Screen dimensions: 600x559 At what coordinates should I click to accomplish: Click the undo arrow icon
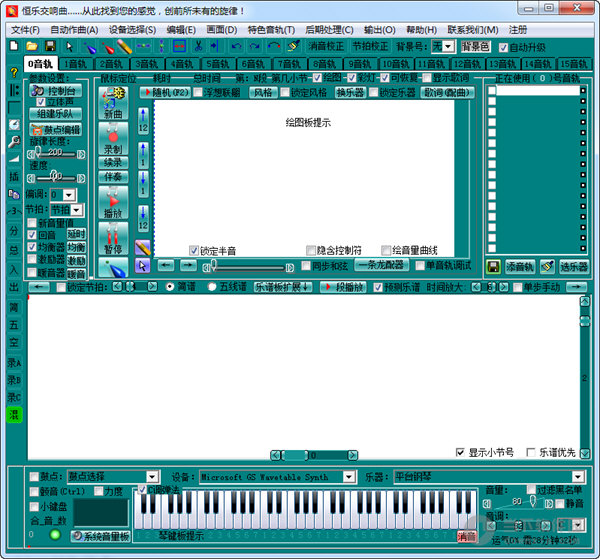(x=237, y=47)
